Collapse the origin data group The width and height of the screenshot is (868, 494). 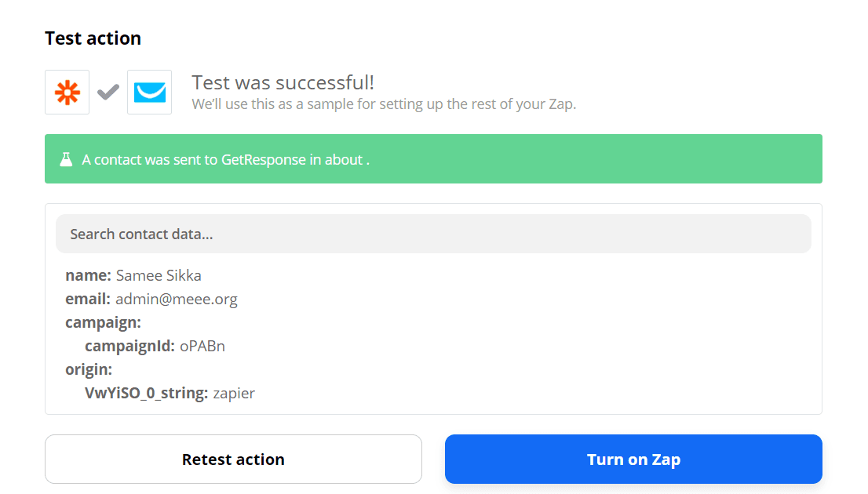(x=89, y=369)
